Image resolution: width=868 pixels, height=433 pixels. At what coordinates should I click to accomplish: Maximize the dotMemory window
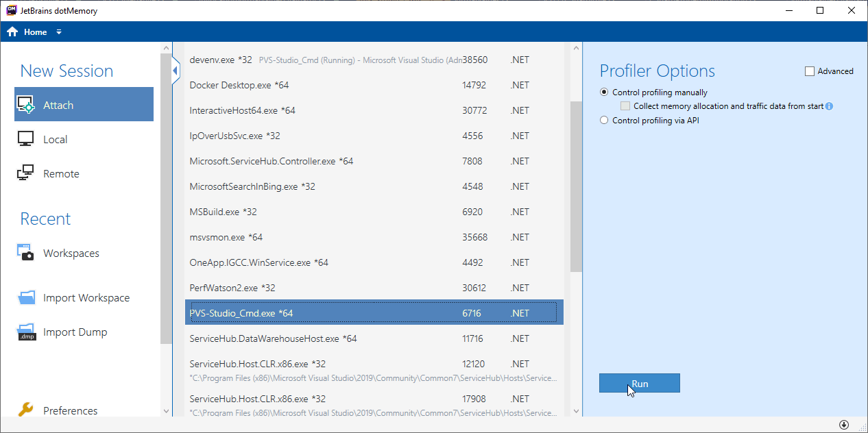click(820, 10)
